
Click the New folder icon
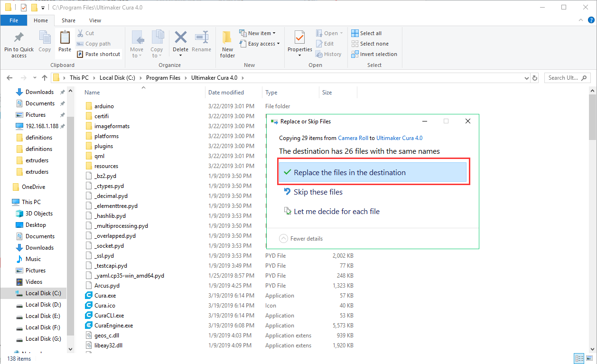tap(227, 38)
